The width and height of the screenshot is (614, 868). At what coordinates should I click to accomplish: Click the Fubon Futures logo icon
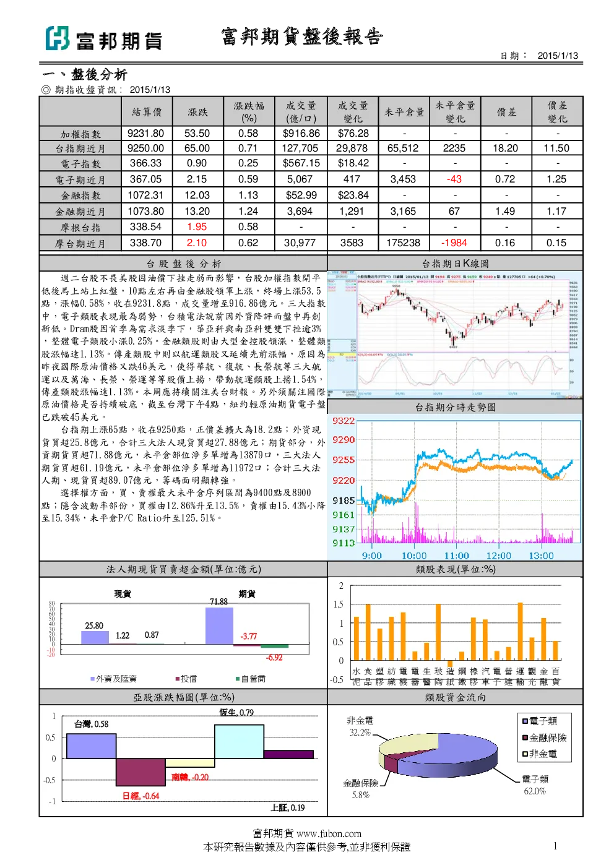(57, 38)
